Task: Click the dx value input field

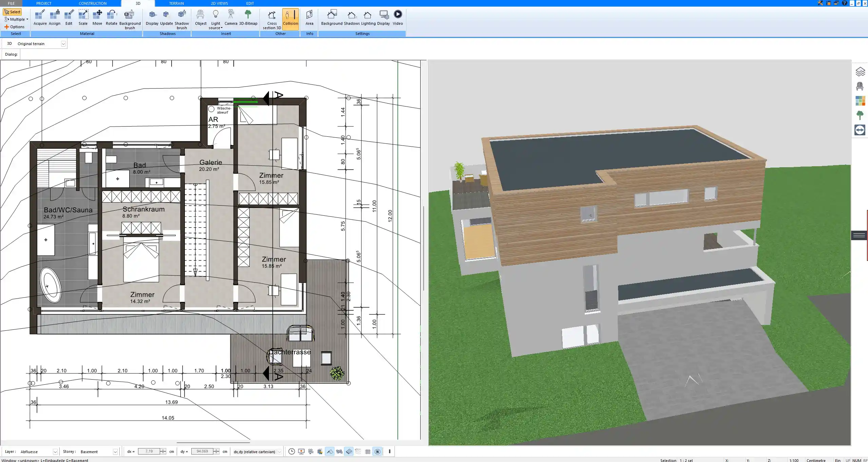Action: tap(149, 451)
